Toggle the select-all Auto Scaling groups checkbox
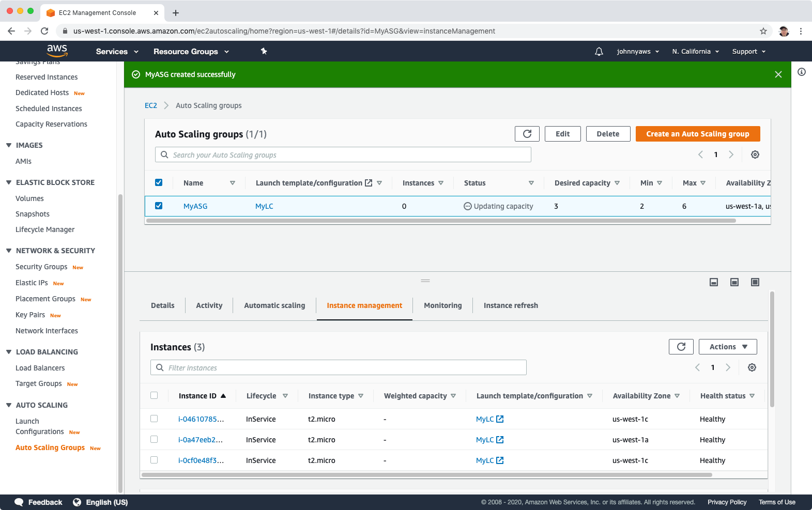Screen dimensions: 812x510 click(159, 182)
